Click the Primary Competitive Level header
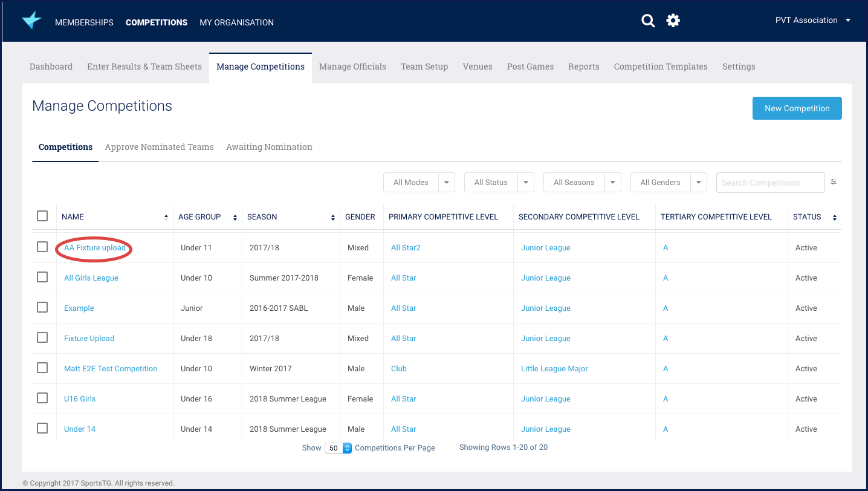Image resolution: width=868 pixels, height=491 pixels. click(x=443, y=216)
